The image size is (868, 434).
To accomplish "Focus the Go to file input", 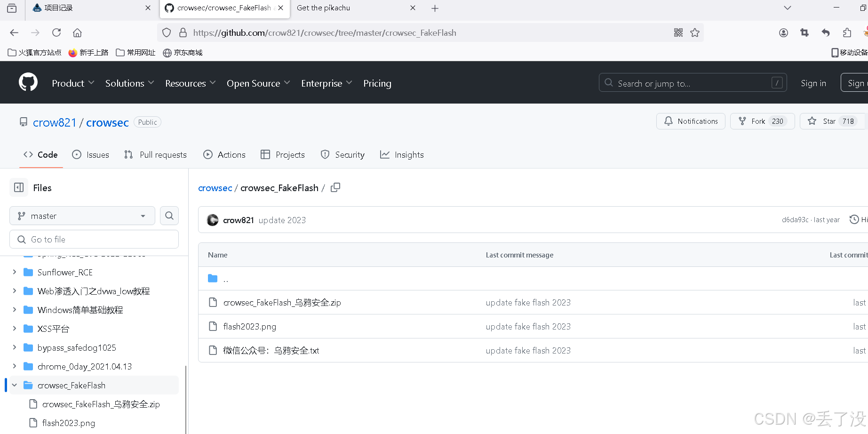I will [x=94, y=239].
